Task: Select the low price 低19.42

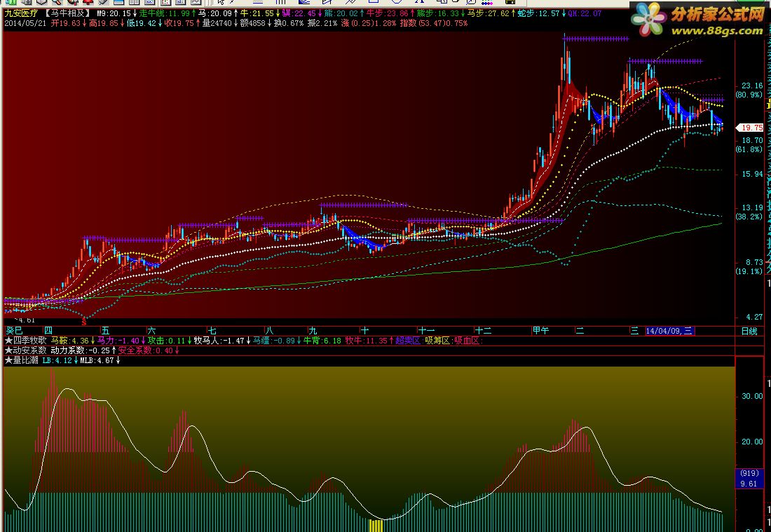Action: pos(141,23)
